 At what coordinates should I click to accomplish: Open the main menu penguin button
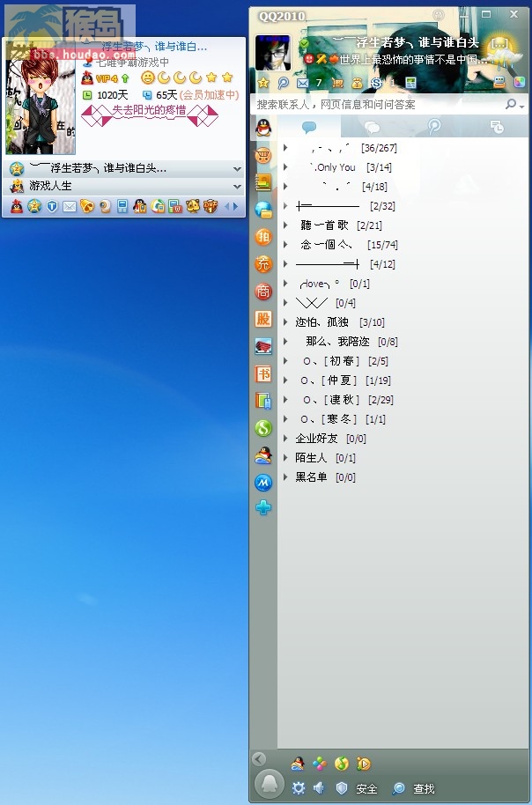tap(269, 784)
